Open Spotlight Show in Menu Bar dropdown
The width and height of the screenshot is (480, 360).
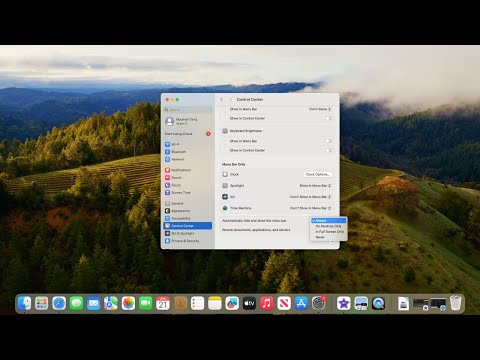pyautogui.click(x=315, y=185)
